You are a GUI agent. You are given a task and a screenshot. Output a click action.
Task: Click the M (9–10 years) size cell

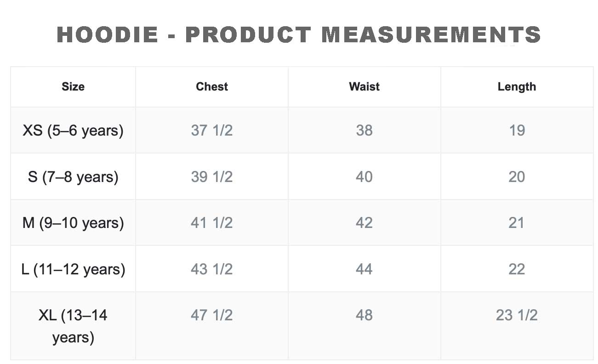(x=73, y=223)
